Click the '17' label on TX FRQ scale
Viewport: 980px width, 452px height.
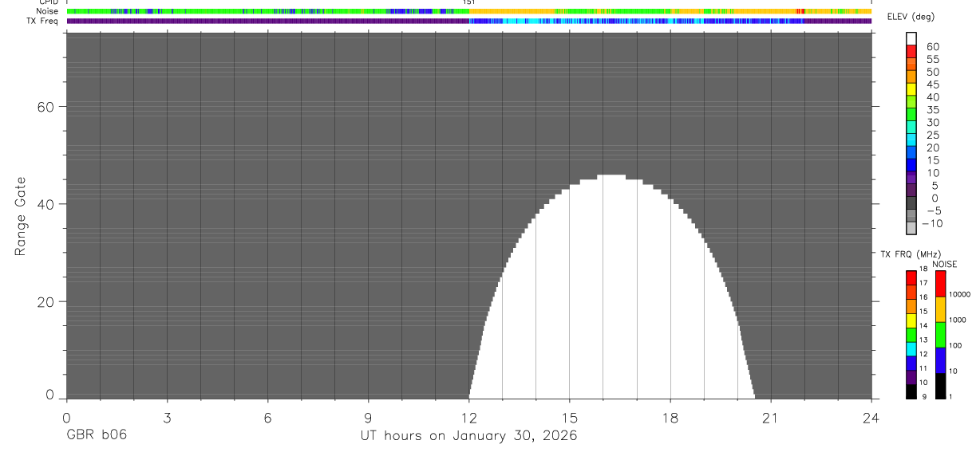click(x=923, y=283)
